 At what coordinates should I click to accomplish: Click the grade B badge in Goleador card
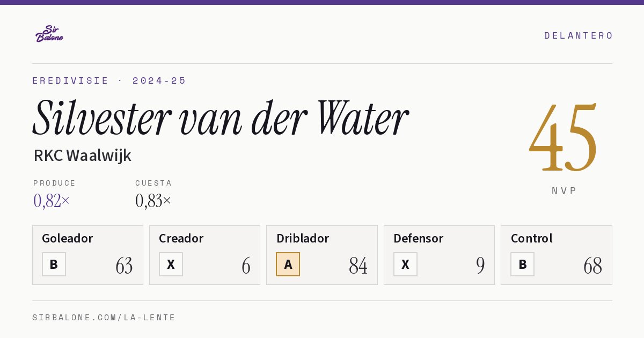pyautogui.click(x=54, y=264)
